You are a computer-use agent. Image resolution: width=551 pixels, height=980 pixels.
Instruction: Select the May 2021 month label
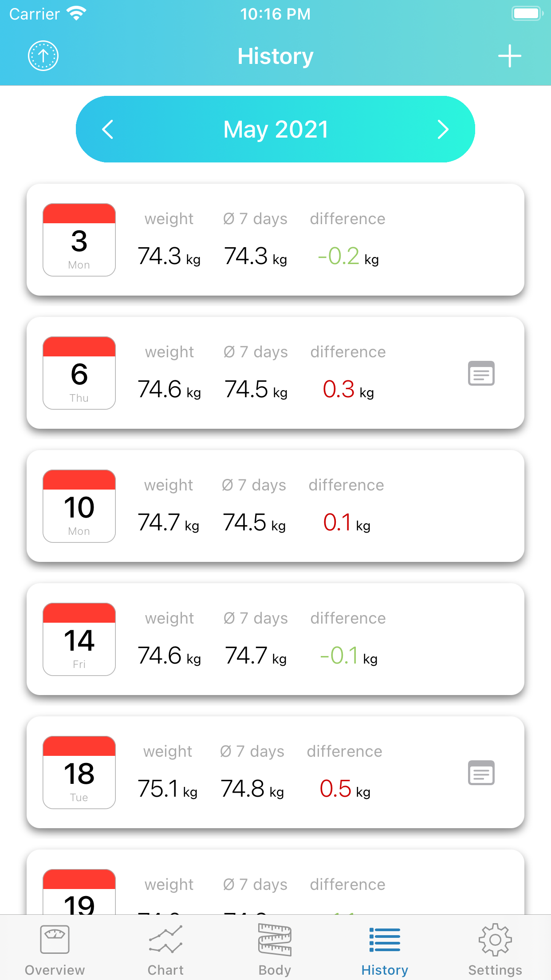[x=275, y=130]
